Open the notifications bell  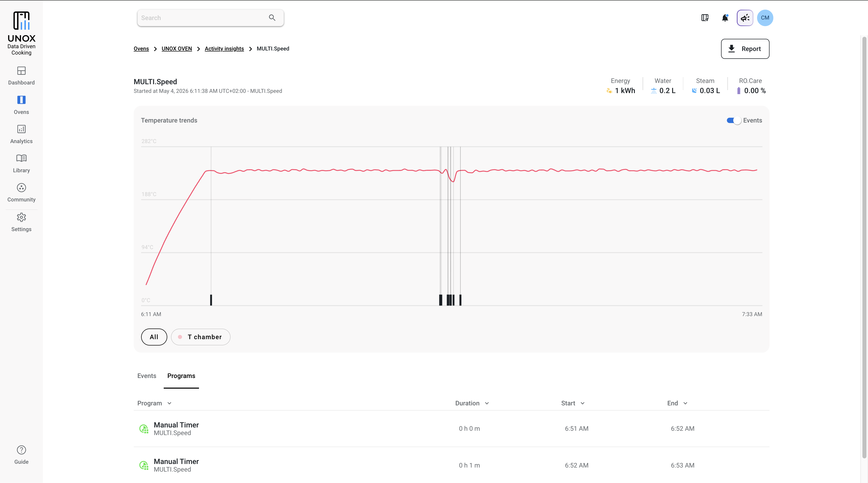click(725, 18)
